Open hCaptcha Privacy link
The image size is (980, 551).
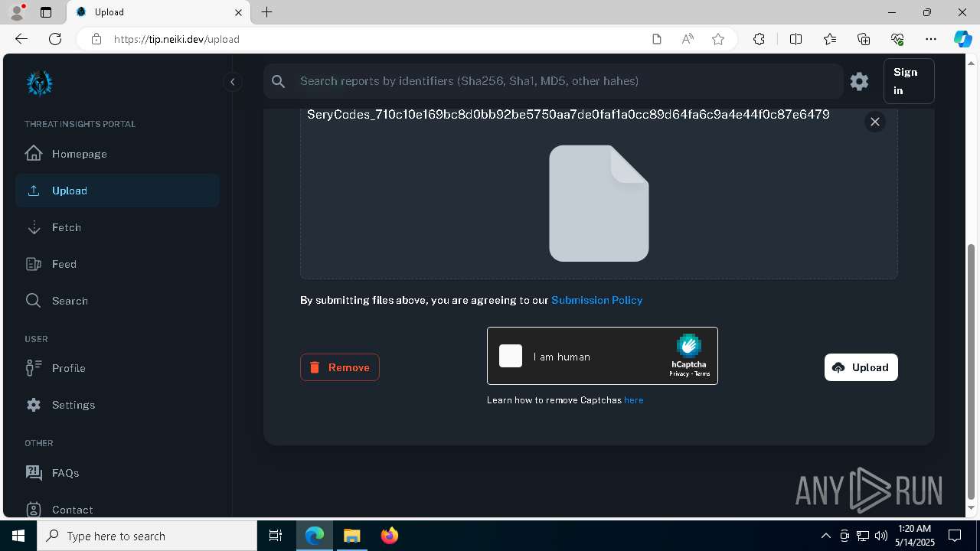point(678,374)
